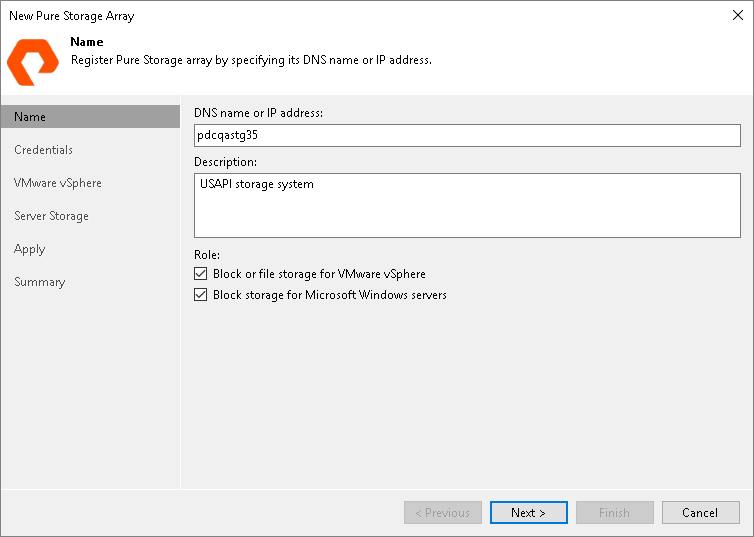Cancel the wizard
The height and width of the screenshot is (537, 754).
(701, 512)
